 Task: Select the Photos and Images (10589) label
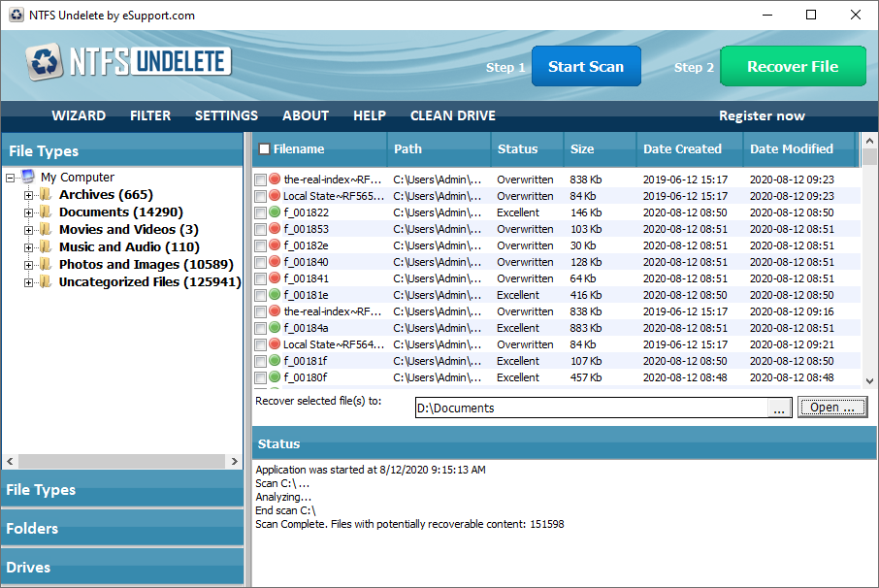[x=146, y=264]
